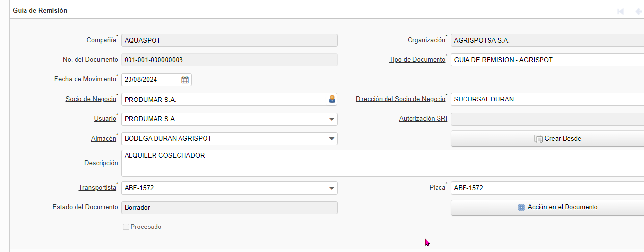This screenshot has height=252, width=644.
Task: Expand the Usuario dropdown
Action: coord(332,119)
